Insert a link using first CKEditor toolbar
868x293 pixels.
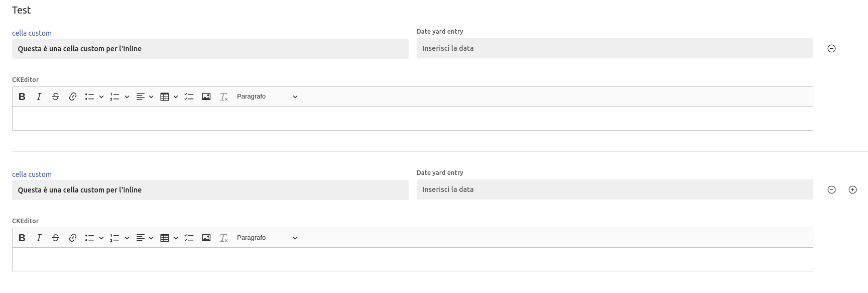tap(73, 96)
